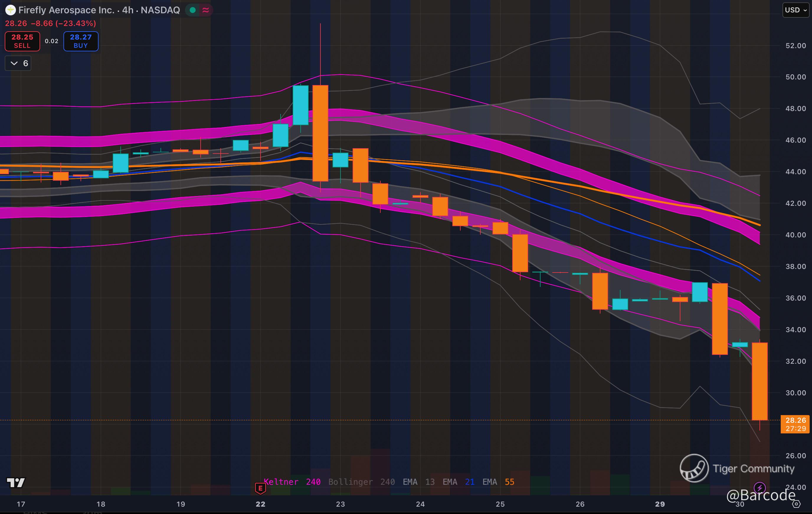Select the Keltner 240 indicator label

(292, 482)
